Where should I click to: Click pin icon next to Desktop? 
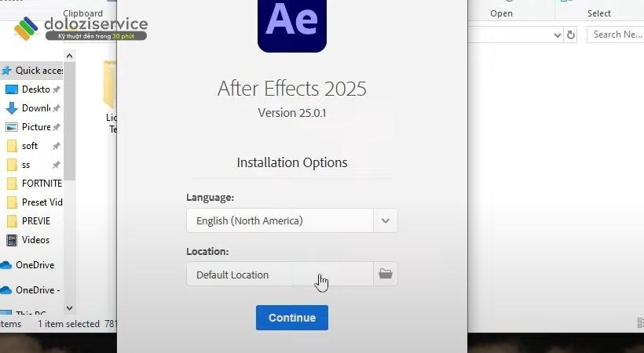[57, 89]
